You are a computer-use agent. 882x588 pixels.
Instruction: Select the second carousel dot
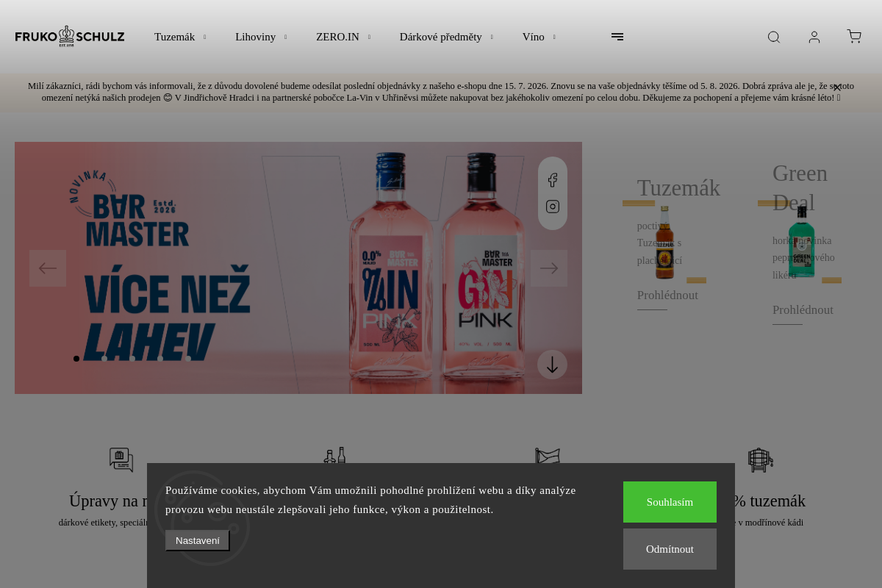coord(104,359)
